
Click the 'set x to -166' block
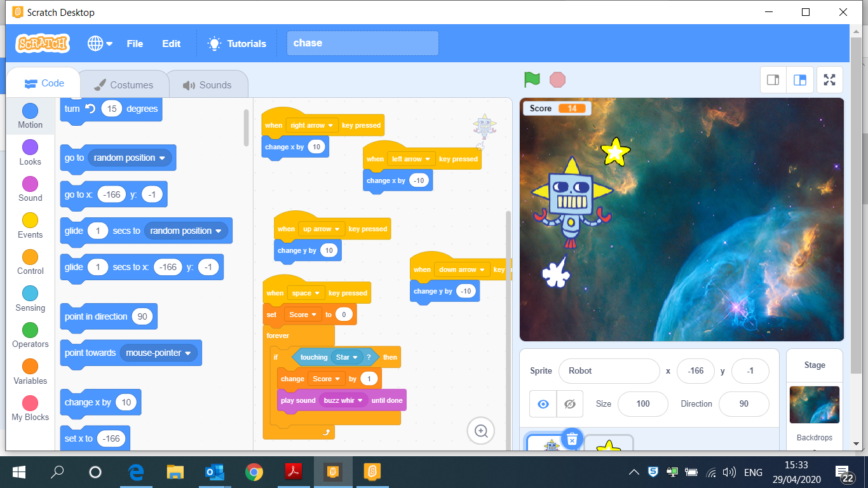[95, 438]
